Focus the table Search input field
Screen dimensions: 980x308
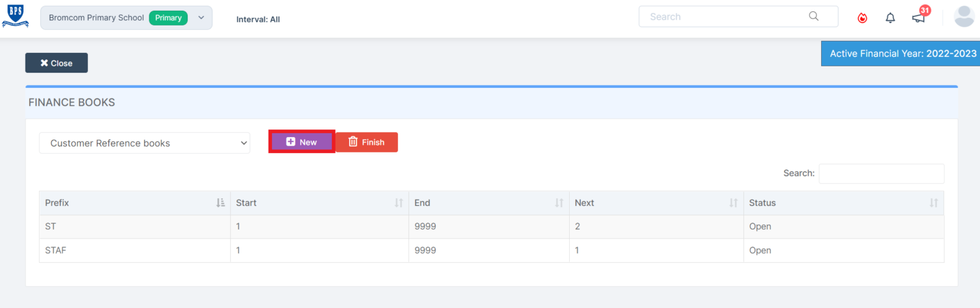[x=881, y=173]
